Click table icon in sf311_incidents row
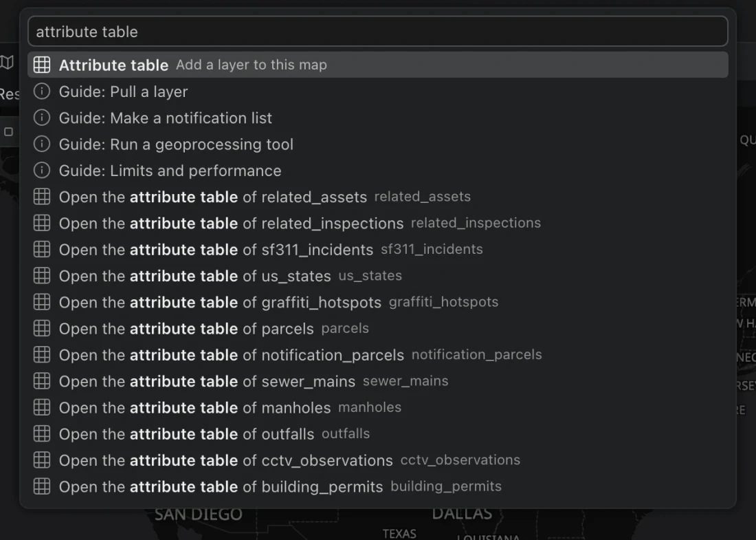Image resolution: width=756 pixels, height=540 pixels. point(42,249)
